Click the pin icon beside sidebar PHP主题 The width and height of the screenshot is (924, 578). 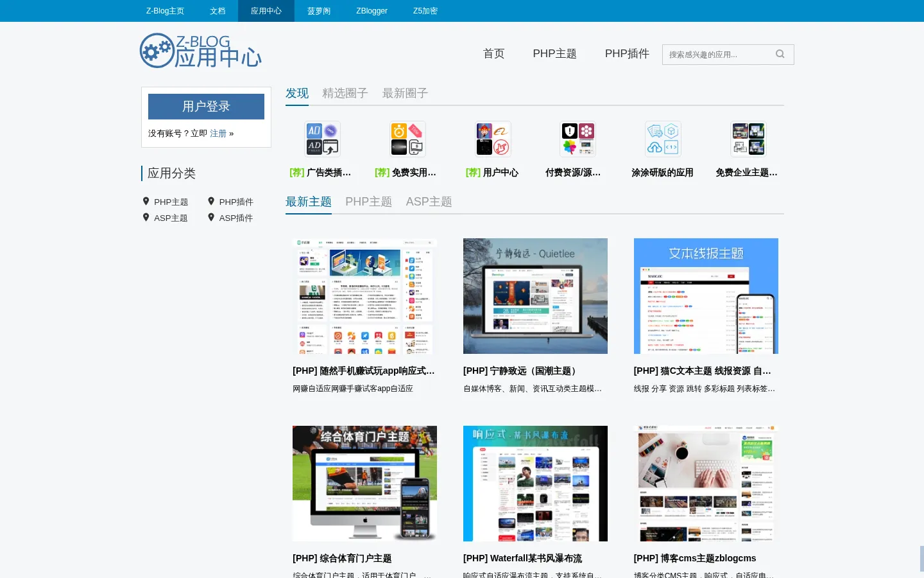146,201
